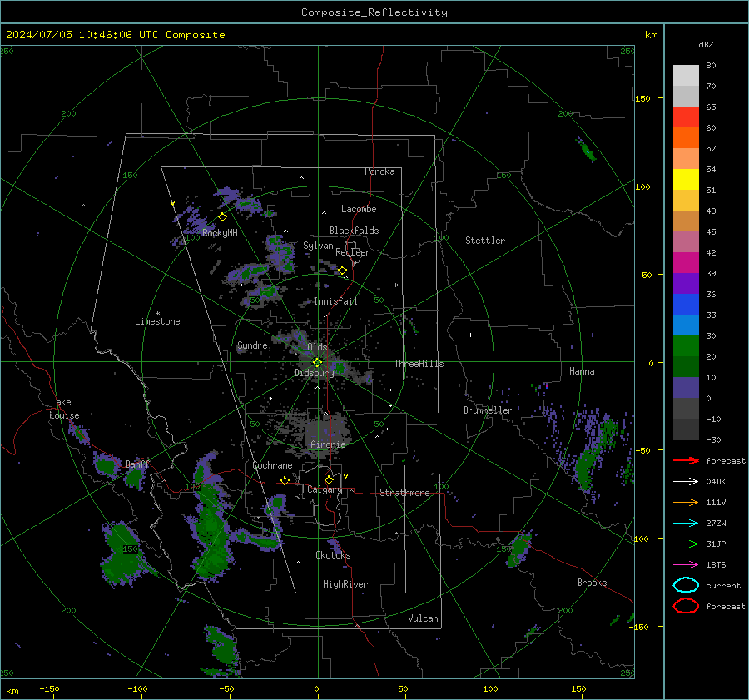Click the cyan current ellipse legend icon
Screen dimensions: 749x700
click(686, 585)
